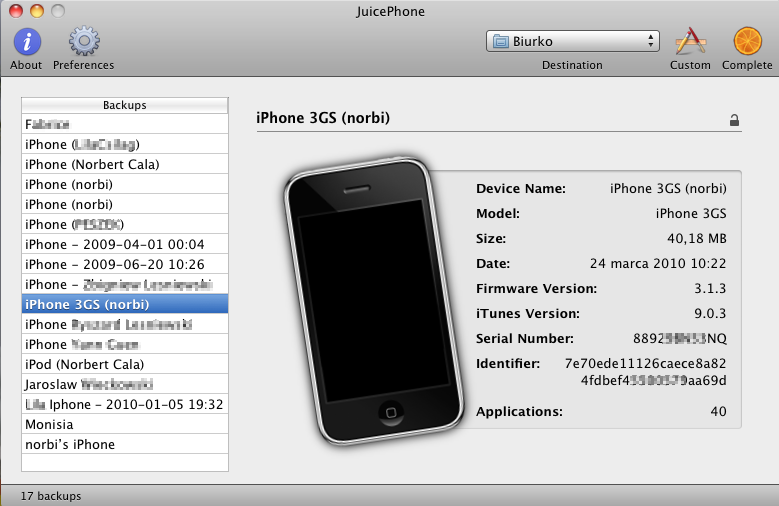Open the About info icon
Screen dimensions: 779x506
click(27, 41)
